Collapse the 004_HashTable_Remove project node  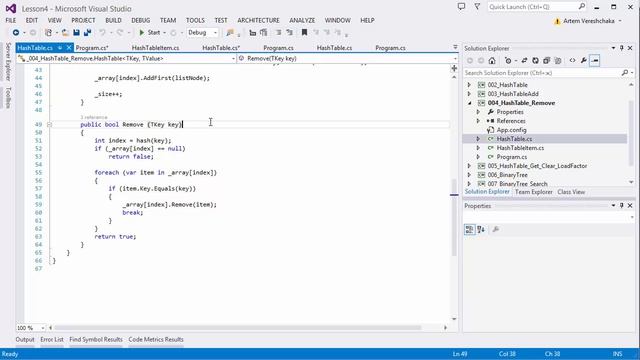click(470, 103)
